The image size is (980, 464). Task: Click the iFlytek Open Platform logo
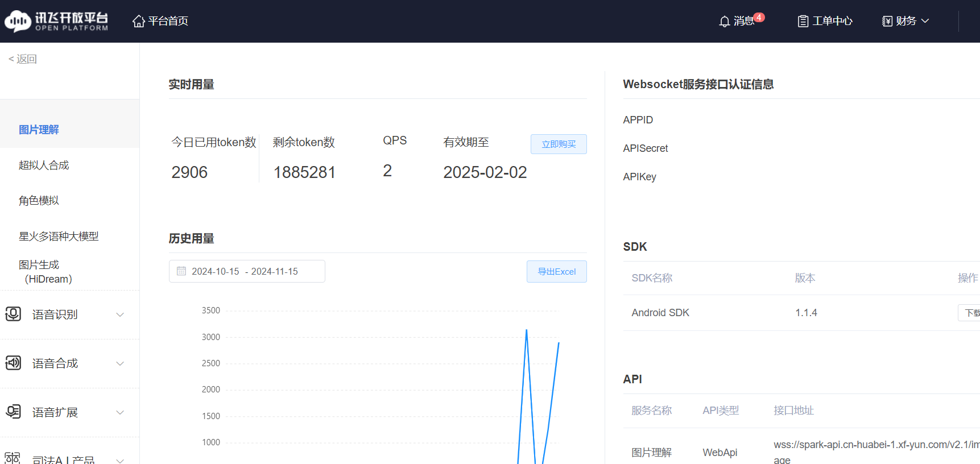pos(56,21)
